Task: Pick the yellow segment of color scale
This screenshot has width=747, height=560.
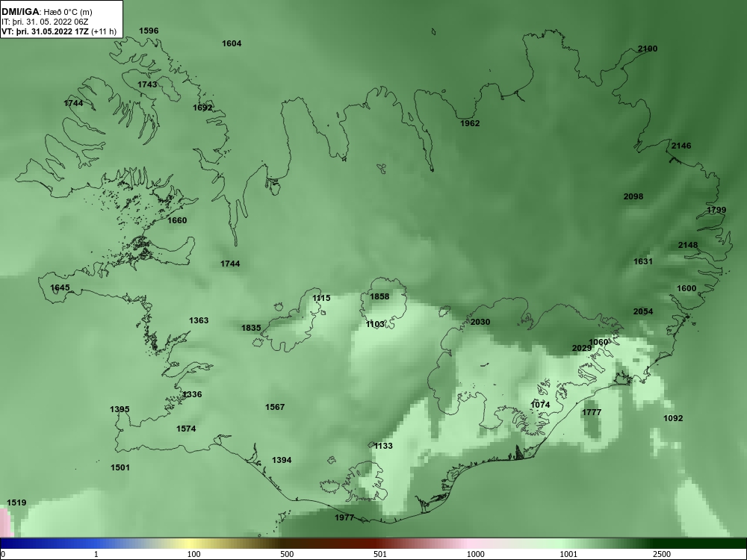Action: pos(190,544)
